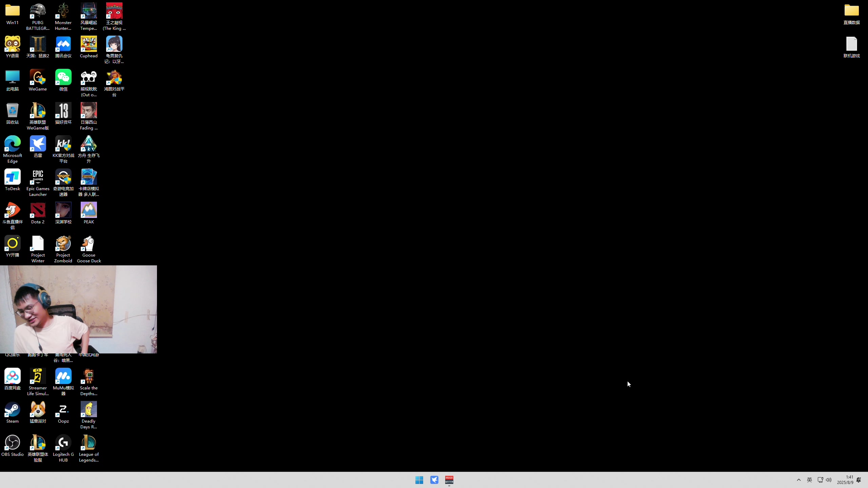Open the Windows Start menu

tap(419, 480)
